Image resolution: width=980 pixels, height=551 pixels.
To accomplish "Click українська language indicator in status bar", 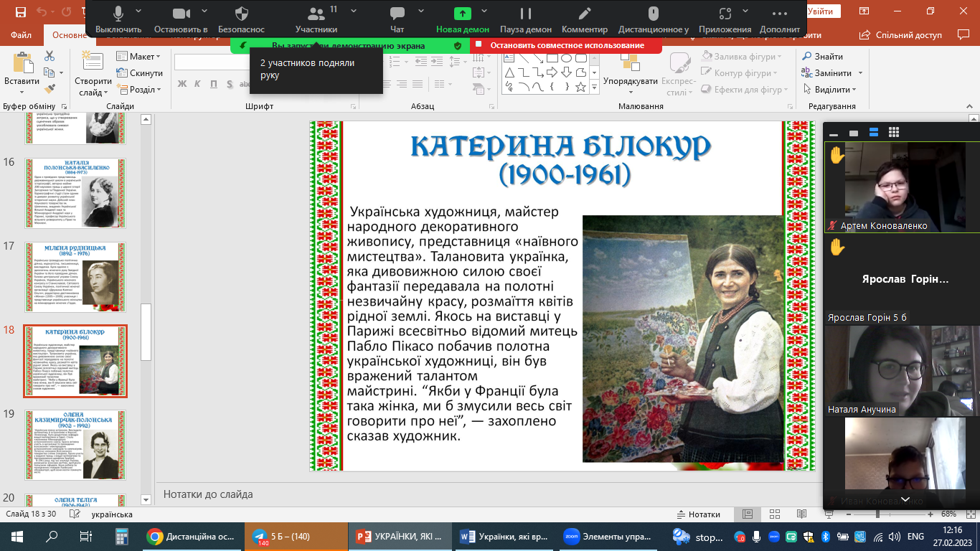I will click(112, 514).
